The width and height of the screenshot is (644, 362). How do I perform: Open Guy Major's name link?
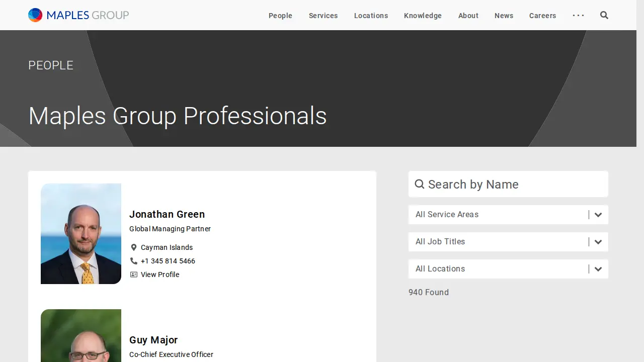pos(153,340)
